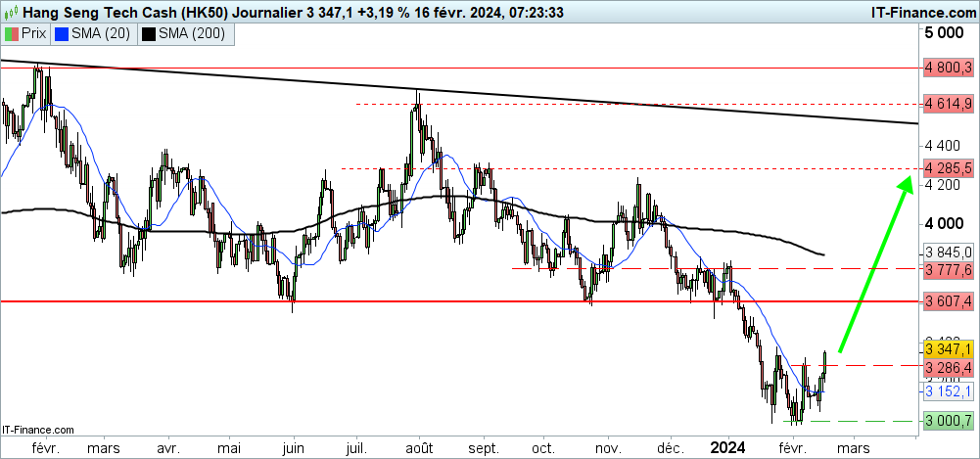The image size is (980, 459).
Task: Click the août month label on time axis
Action: (421, 446)
